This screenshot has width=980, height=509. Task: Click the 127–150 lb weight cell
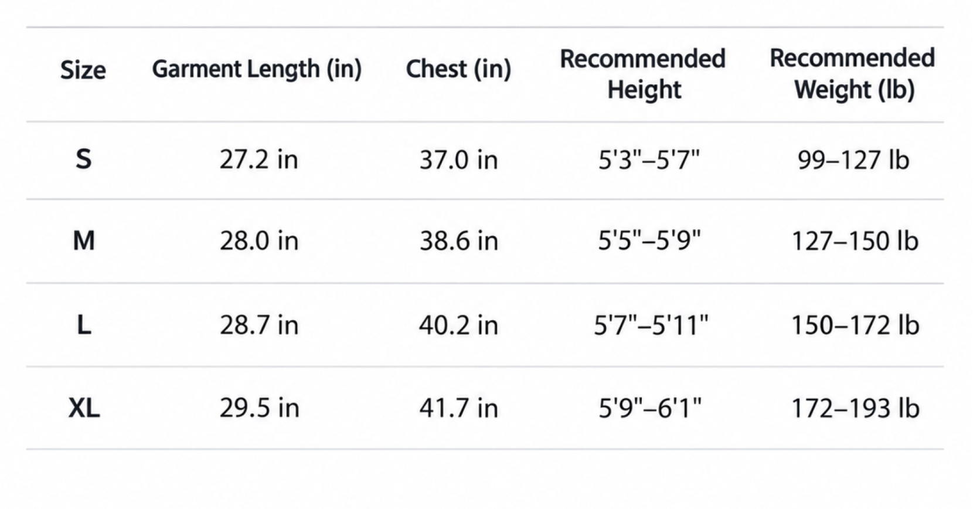(x=855, y=241)
